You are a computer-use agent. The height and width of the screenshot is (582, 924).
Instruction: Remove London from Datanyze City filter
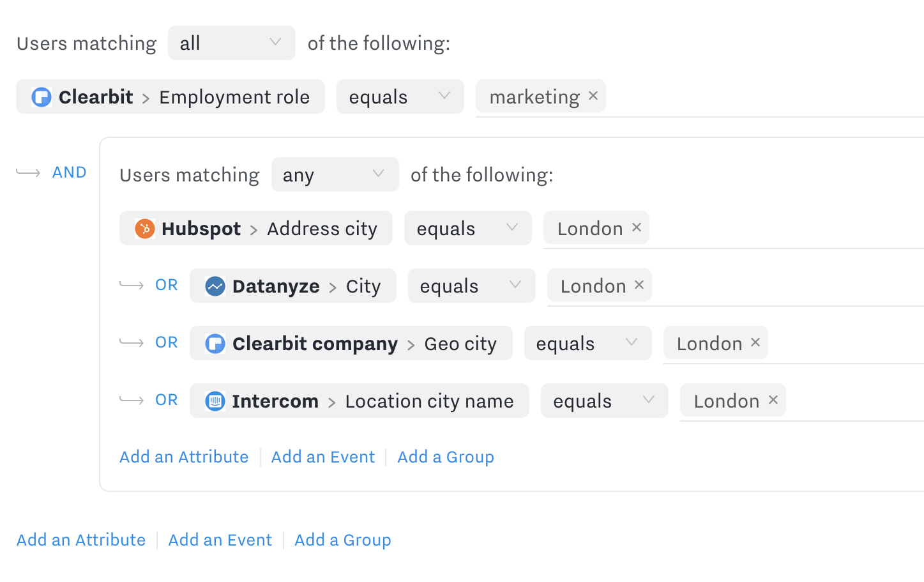639,285
